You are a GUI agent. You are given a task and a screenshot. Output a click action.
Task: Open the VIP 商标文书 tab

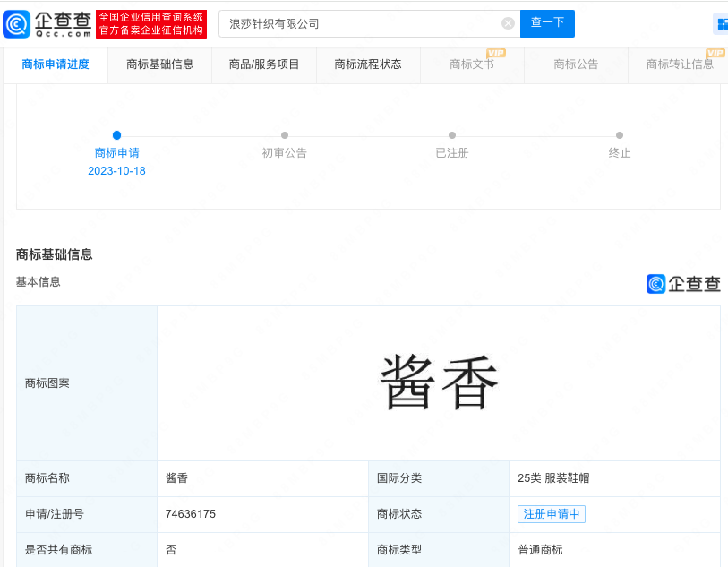[x=472, y=64]
